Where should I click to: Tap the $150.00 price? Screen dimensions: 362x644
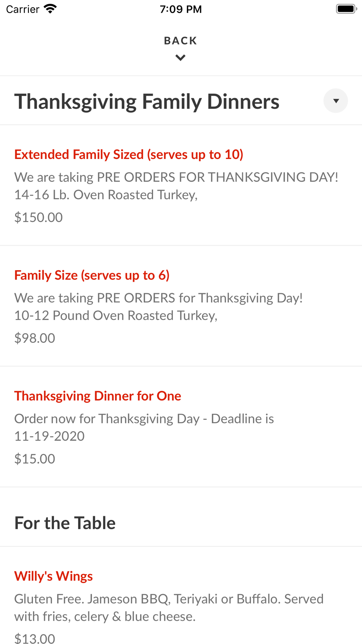[x=38, y=217]
